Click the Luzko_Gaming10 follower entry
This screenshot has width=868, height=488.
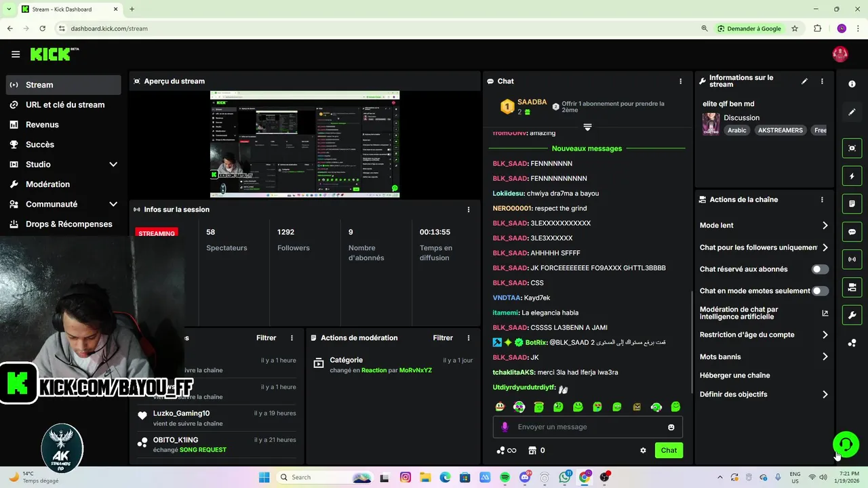point(217,418)
